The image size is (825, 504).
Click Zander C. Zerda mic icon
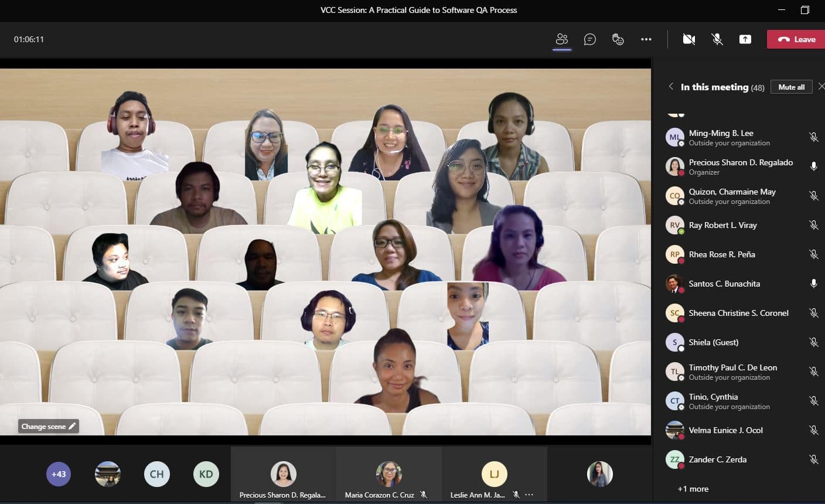tap(813, 459)
